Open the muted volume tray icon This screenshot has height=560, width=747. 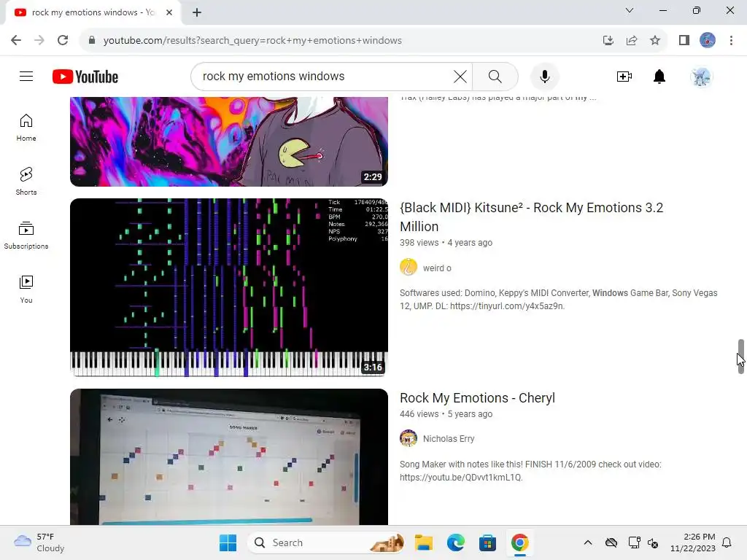pos(653,542)
